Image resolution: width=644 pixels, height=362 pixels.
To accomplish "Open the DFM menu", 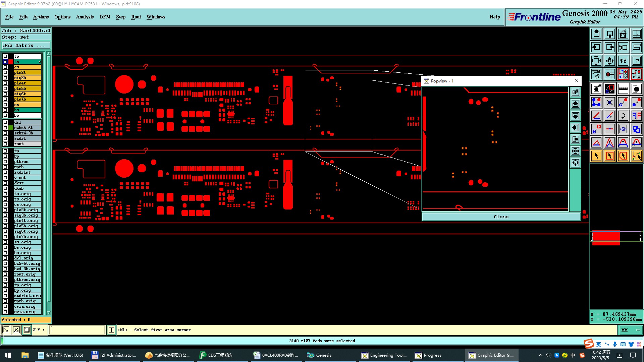I will [105, 17].
